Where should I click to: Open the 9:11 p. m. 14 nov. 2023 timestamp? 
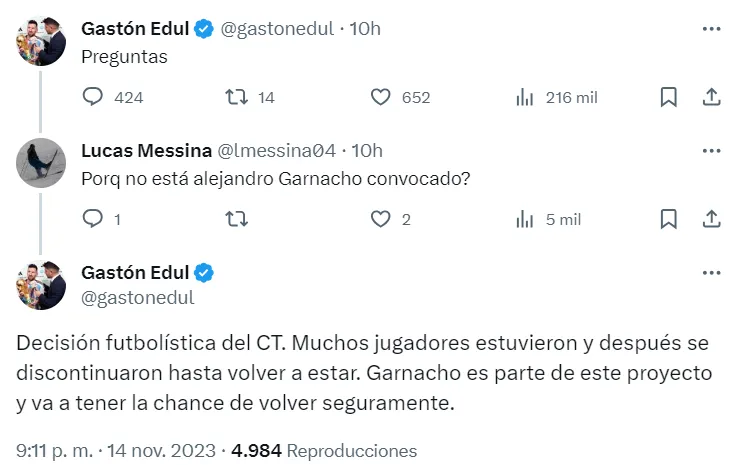pos(115,450)
